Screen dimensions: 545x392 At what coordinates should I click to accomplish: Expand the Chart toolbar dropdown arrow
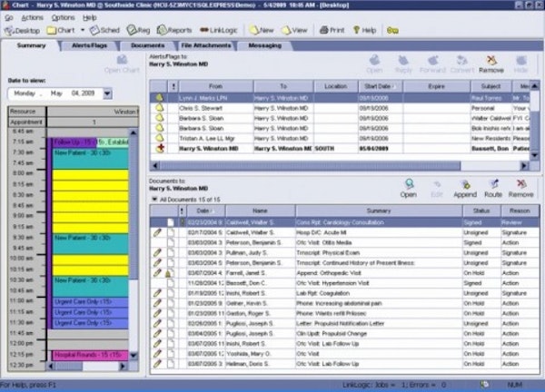pyautogui.click(x=84, y=30)
